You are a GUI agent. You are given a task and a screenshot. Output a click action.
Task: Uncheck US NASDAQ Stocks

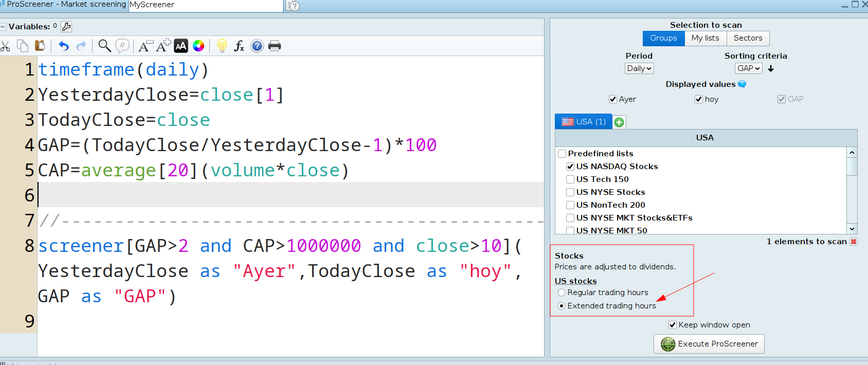coord(570,167)
